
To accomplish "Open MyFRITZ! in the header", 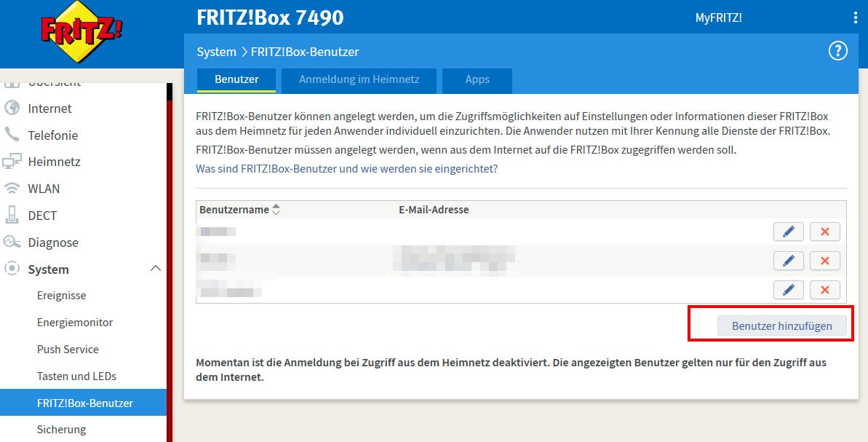I will [719, 17].
